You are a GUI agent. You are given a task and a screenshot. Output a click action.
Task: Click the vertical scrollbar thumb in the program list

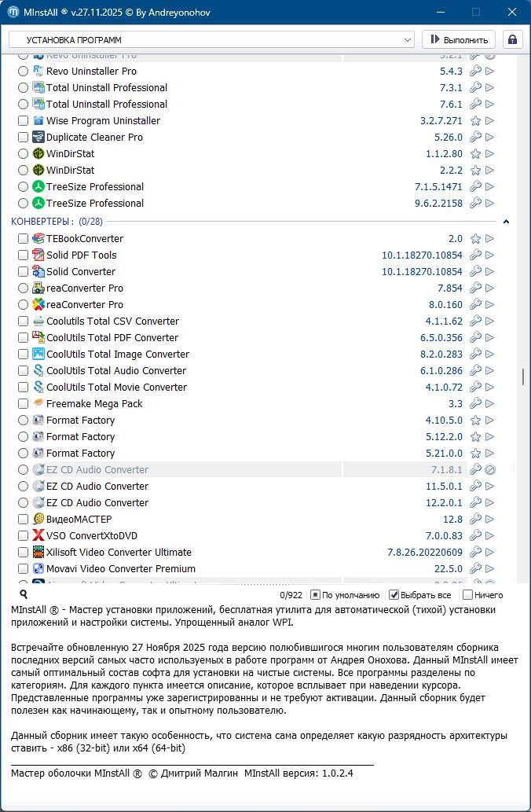pos(523,377)
